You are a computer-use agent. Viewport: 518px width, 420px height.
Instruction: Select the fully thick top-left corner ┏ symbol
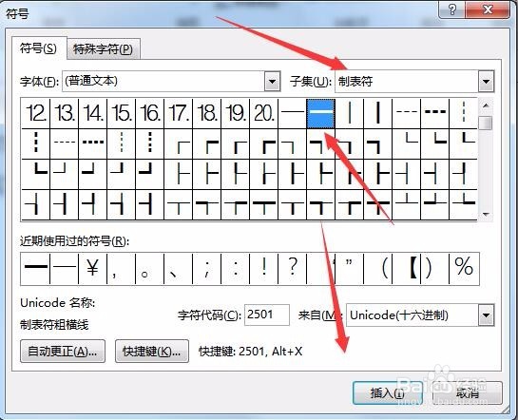click(264, 143)
